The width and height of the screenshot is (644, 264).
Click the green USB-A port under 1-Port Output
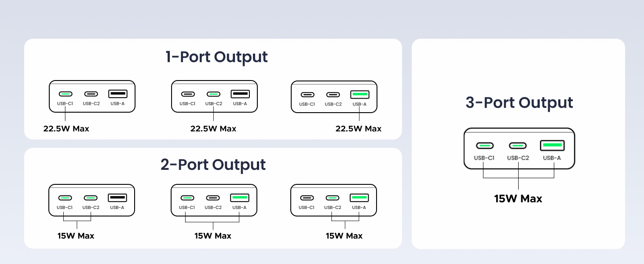pos(359,94)
